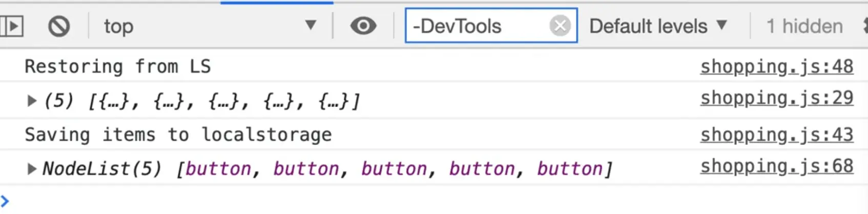Viewport: 868px width, 214px height.
Task: Click the last button in the NodeList
Action: click(570, 168)
